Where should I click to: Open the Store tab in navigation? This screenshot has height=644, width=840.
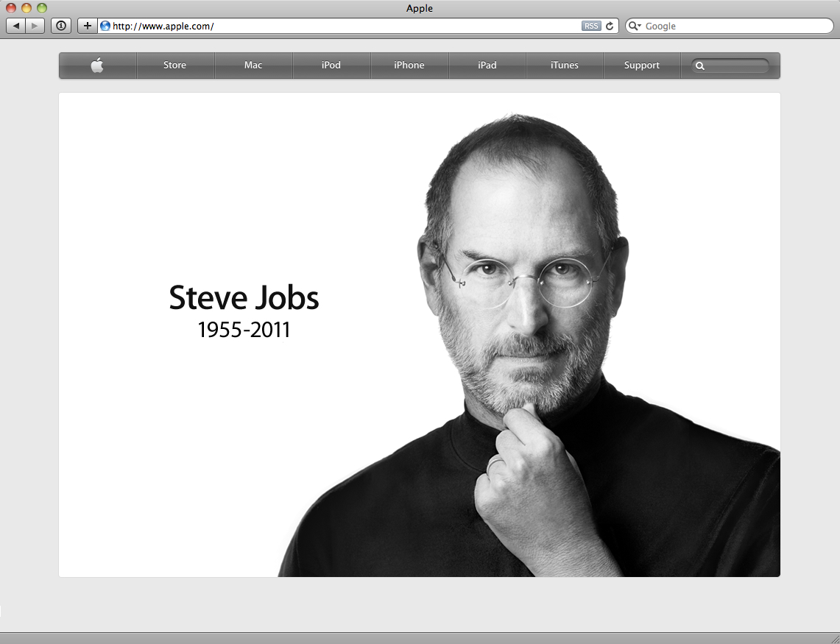pos(174,66)
